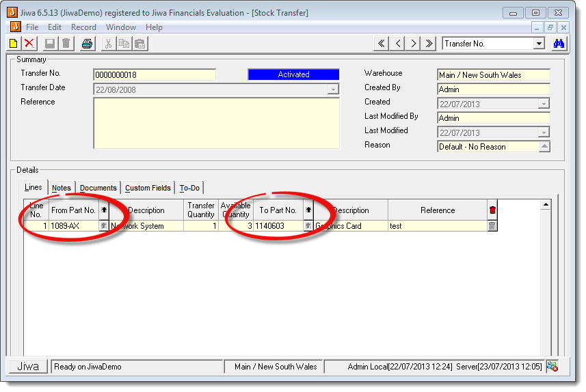586x392 pixels.
Task: Click the Reference text area
Action: 216,123
